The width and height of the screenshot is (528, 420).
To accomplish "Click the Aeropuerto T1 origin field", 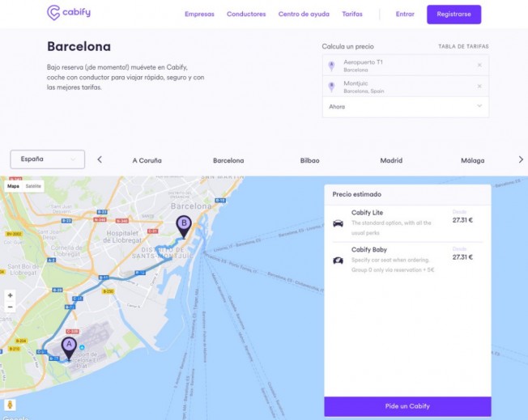I will (406, 66).
